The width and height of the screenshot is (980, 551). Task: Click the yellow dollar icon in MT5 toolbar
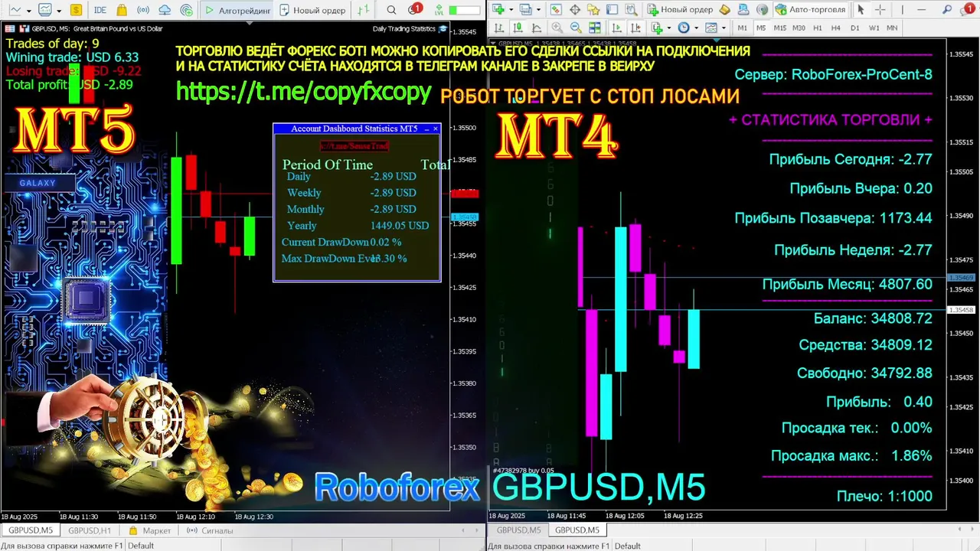pos(76,10)
